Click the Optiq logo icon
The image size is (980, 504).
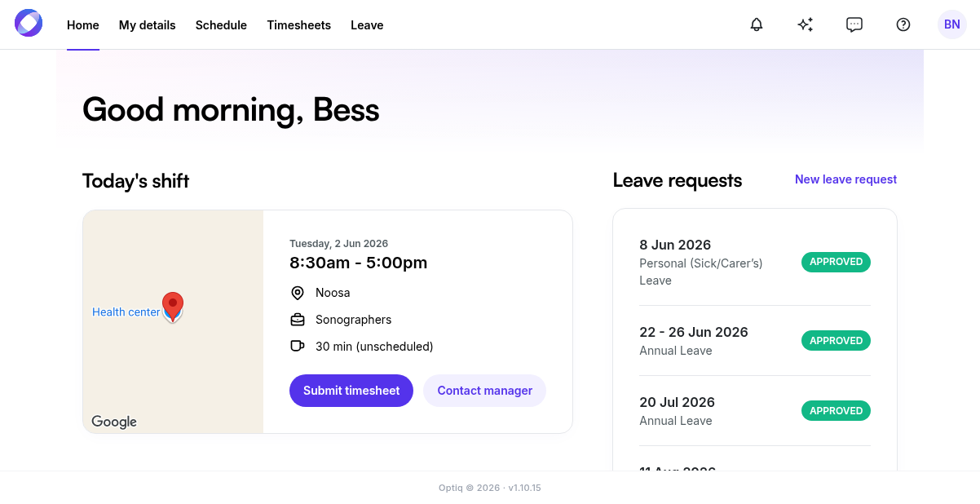click(29, 23)
